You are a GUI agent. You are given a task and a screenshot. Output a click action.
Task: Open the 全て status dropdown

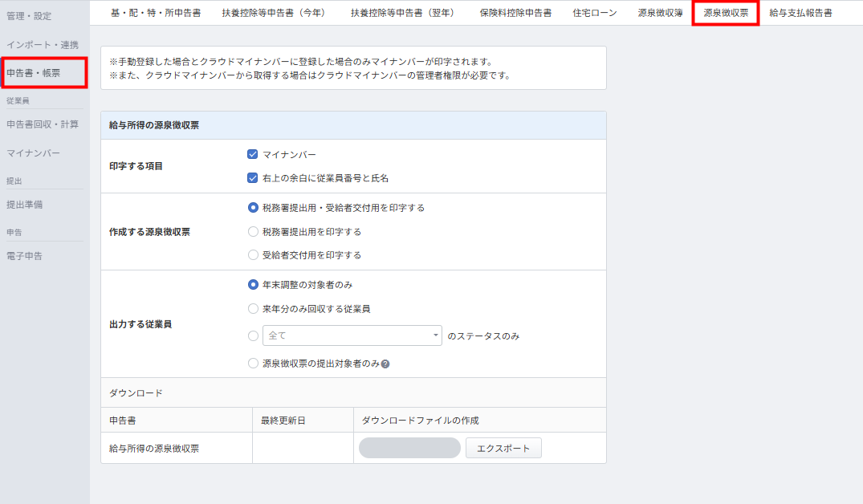(x=352, y=335)
